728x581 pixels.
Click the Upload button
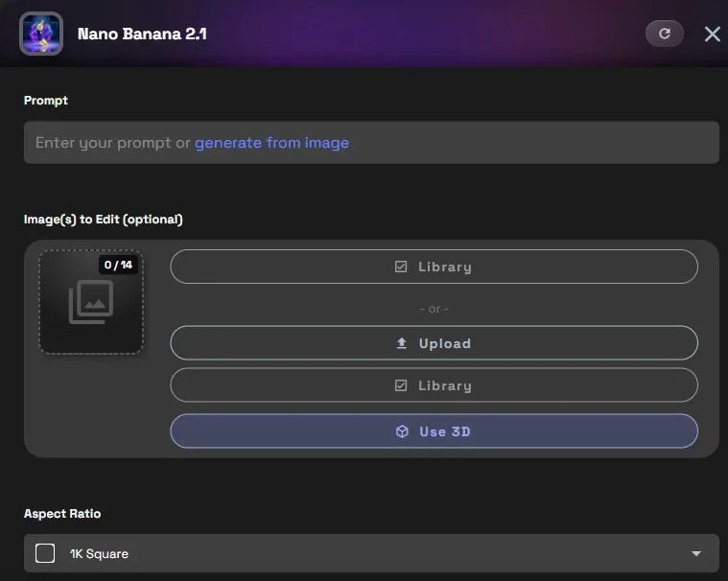tap(434, 343)
